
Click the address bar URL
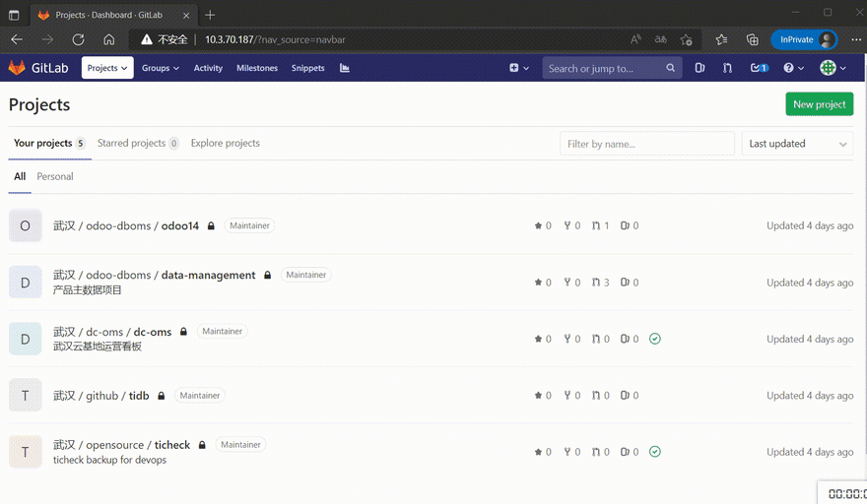coord(275,39)
